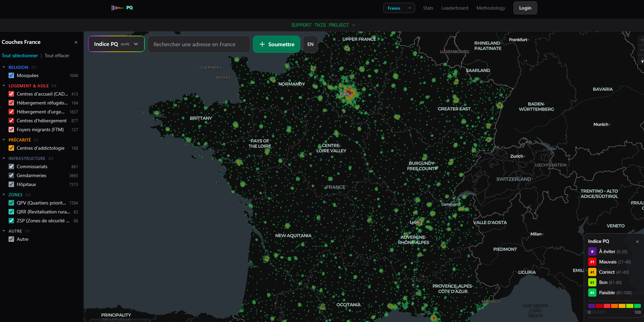Toggle the QRR rural revitalisation checkbox
Image resolution: width=644 pixels, height=322 pixels.
point(11,212)
